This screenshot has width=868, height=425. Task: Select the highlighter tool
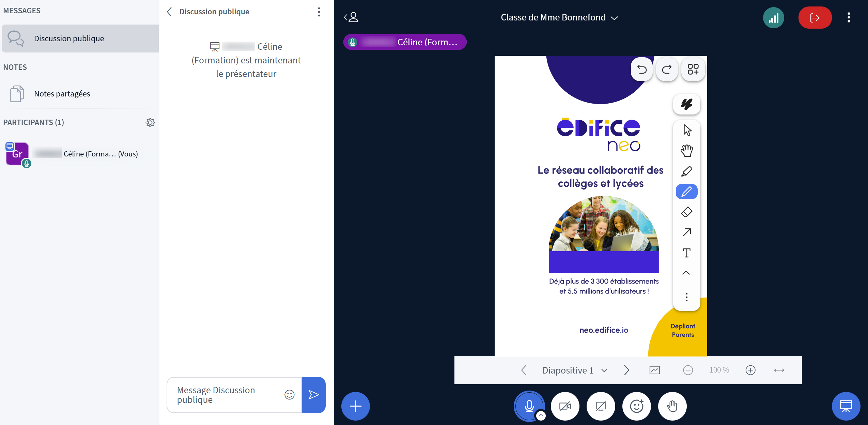(x=686, y=171)
